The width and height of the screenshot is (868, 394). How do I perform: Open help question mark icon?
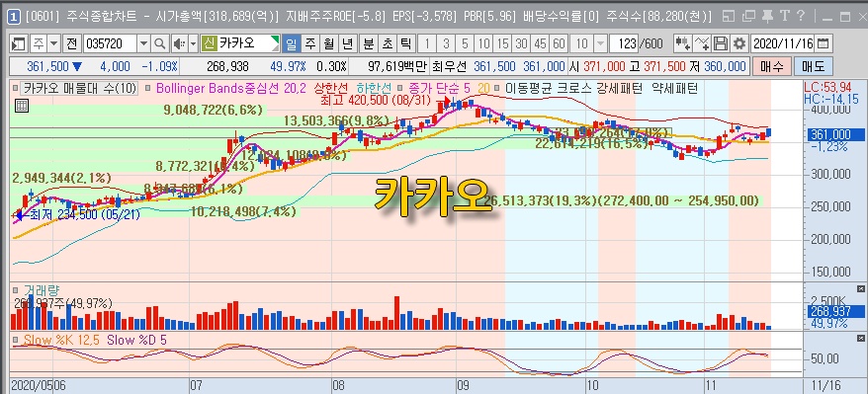[801, 16]
